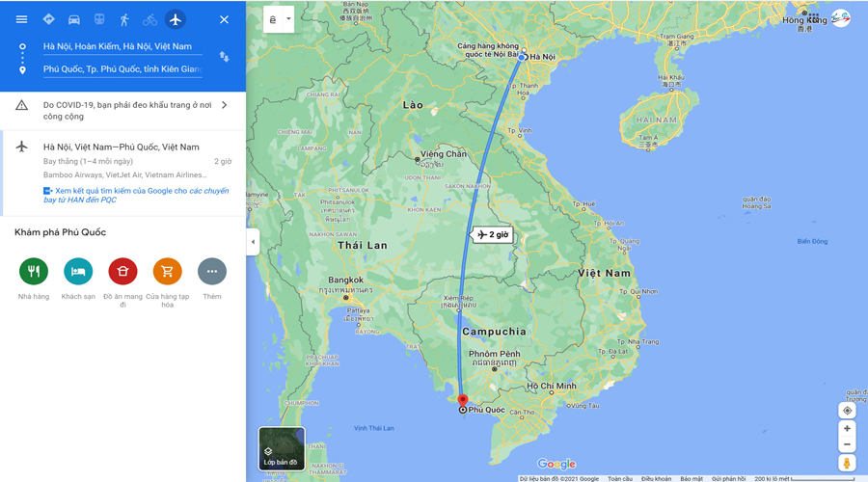Open the print dropdown on the map
Screen dimensions: 868x482
[x=279, y=19]
